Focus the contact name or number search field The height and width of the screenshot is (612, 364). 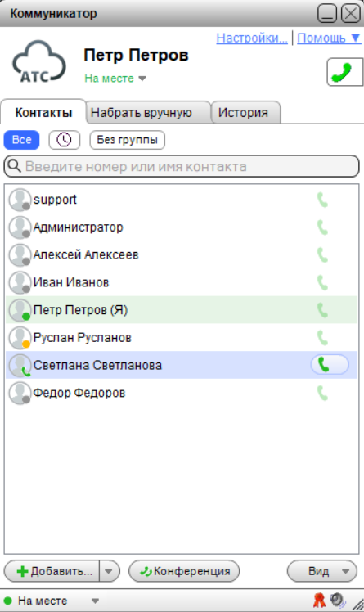182,166
